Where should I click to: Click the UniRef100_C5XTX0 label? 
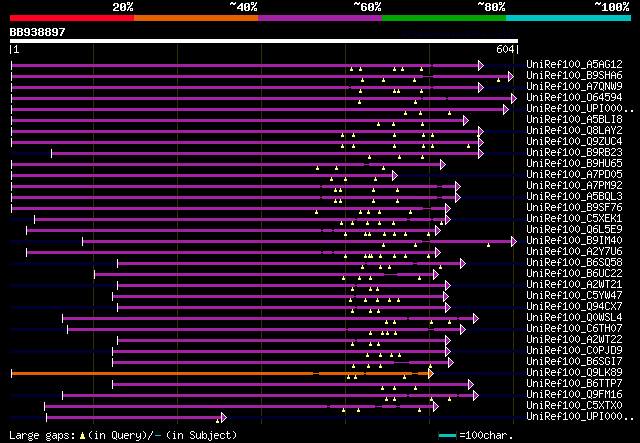pyautogui.click(x=574, y=406)
